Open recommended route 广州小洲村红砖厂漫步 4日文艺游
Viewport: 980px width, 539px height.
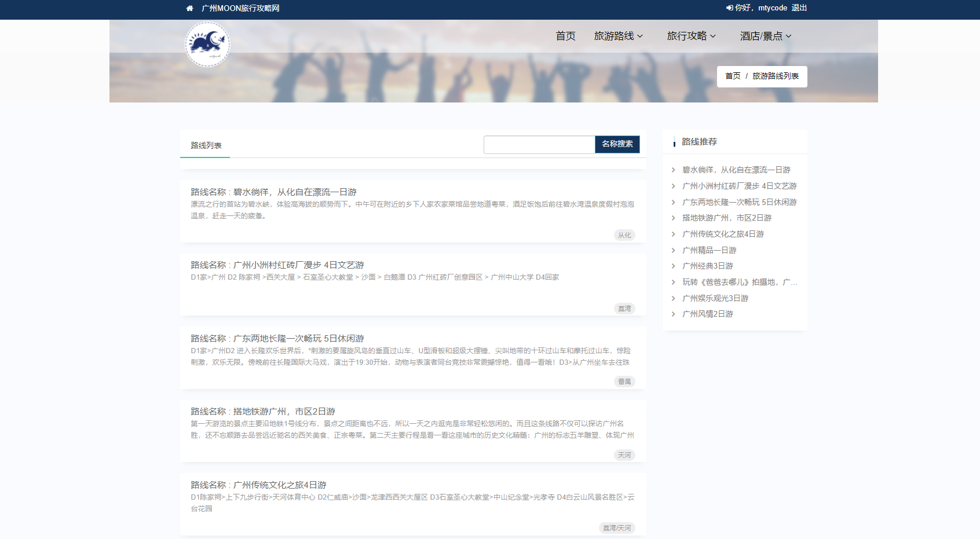point(740,186)
